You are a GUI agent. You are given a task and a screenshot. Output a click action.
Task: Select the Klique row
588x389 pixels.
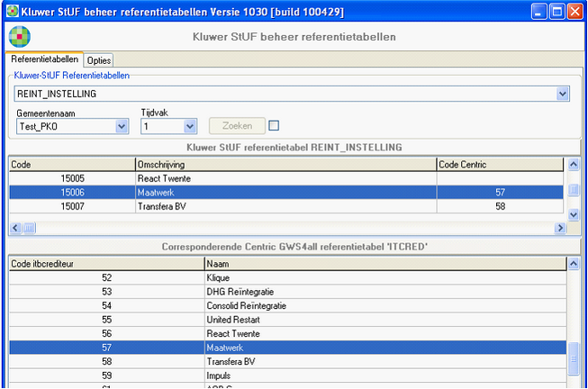tap(287, 278)
